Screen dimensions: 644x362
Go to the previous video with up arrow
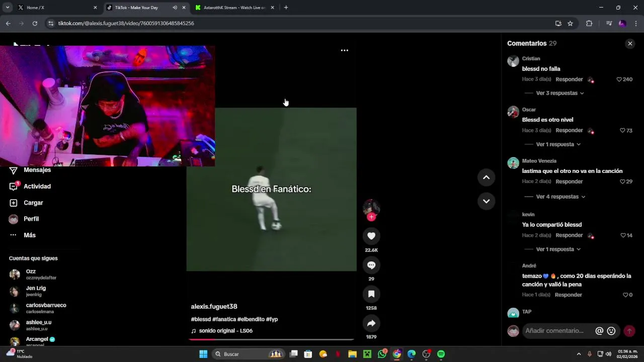click(x=486, y=177)
